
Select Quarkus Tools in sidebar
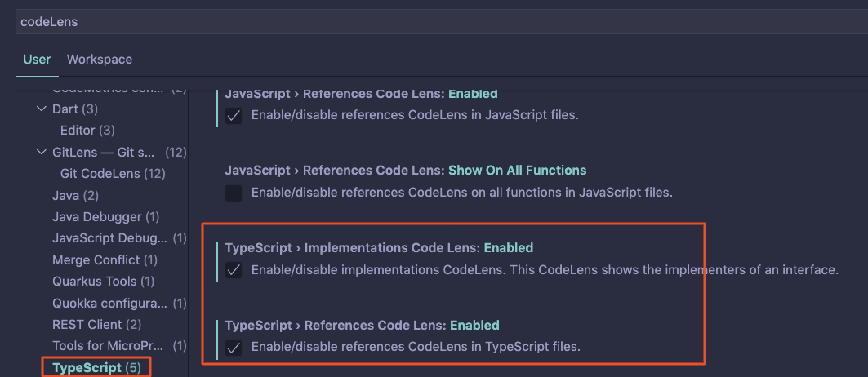pos(103,282)
